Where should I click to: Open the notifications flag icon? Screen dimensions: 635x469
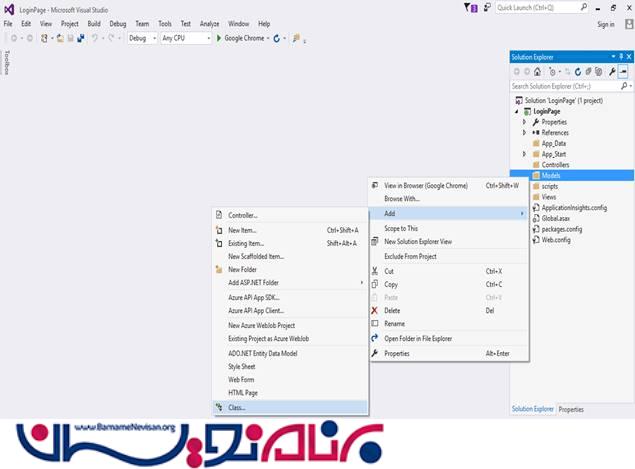[x=471, y=8]
